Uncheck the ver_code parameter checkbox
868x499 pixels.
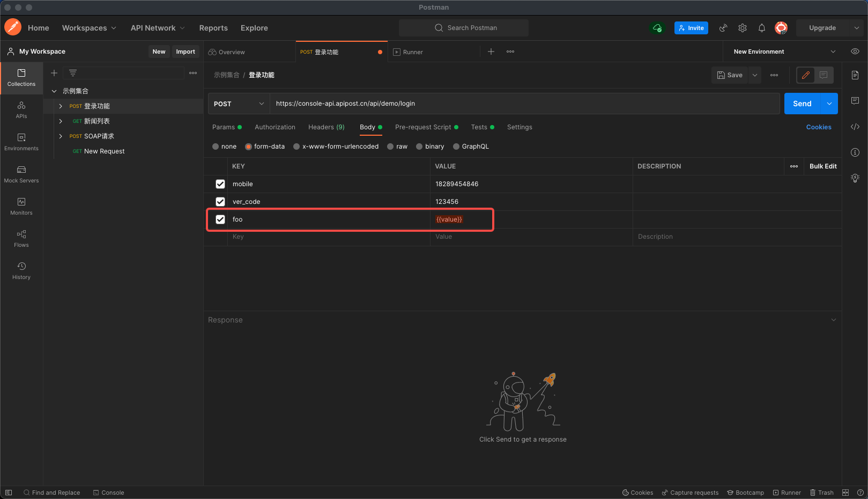[220, 202]
